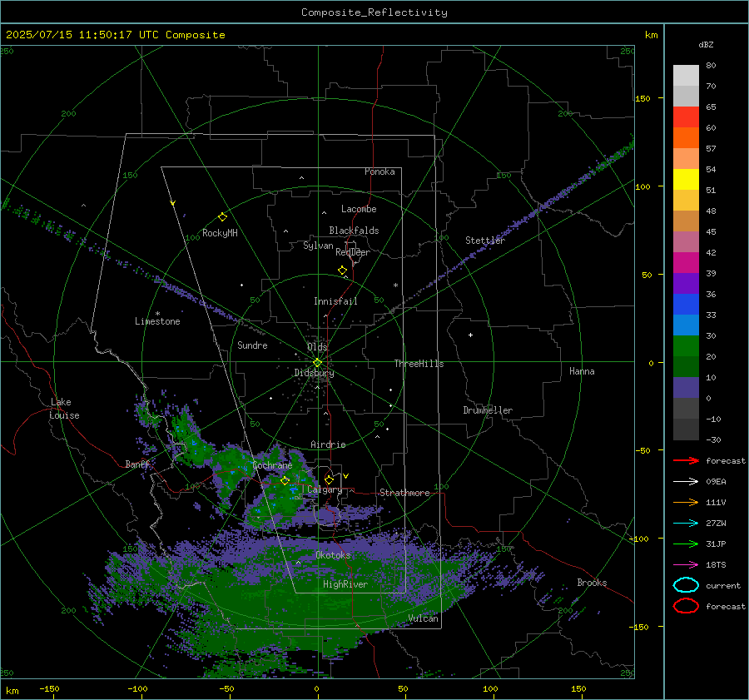Click the Okotoks city label
The height and width of the screenshot is (700, 749).
333,555
